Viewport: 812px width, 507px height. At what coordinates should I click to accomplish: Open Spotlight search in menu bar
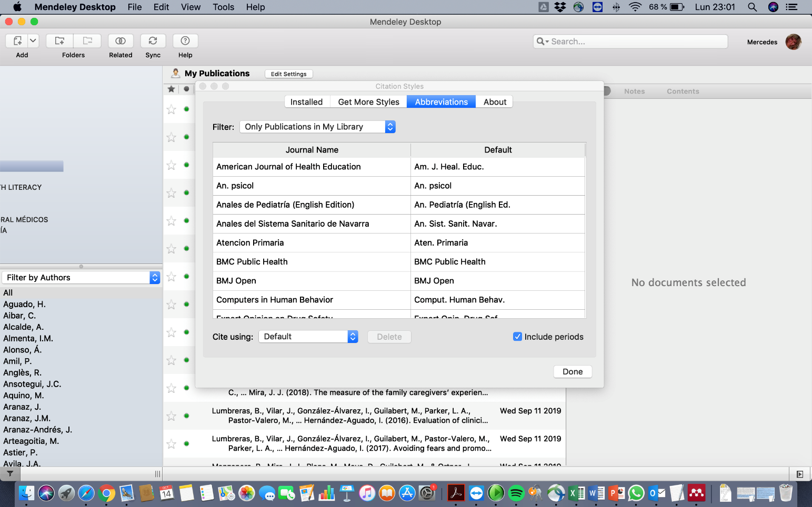click(752, 7)
